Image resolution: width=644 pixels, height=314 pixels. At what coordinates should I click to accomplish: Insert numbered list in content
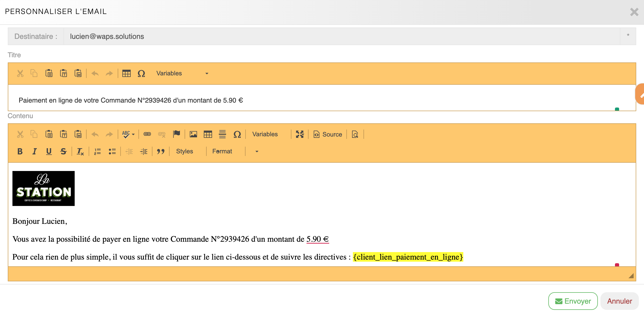(97, 151)
